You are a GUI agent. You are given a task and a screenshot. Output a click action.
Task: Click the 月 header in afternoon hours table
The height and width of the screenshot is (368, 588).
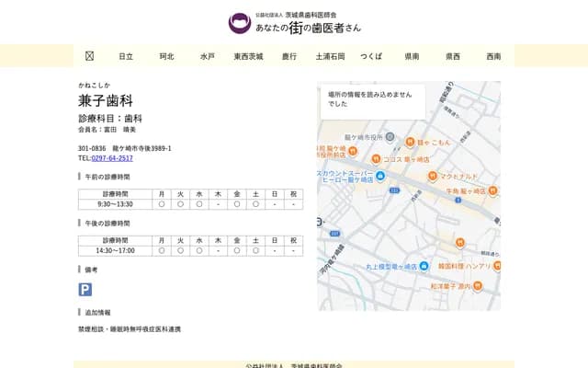[x=162, y=241]
